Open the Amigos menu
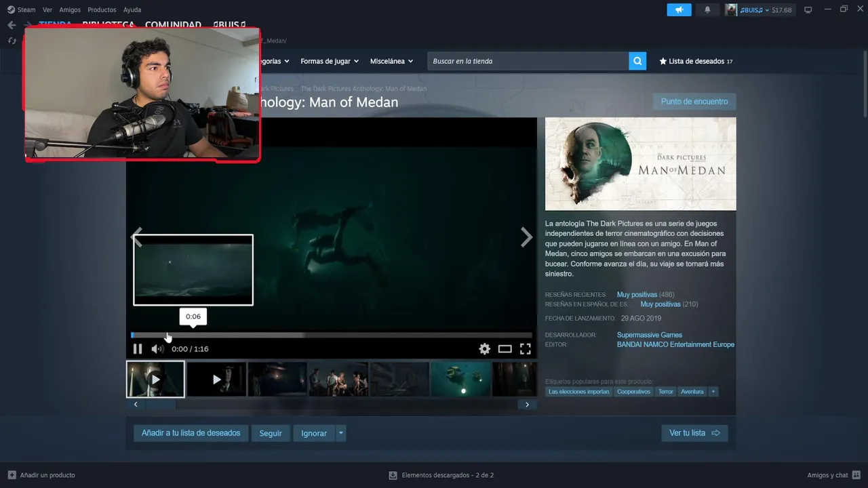The height and width of the screenshot is (488, 868). pyautogui.click(x=70, y=9)
